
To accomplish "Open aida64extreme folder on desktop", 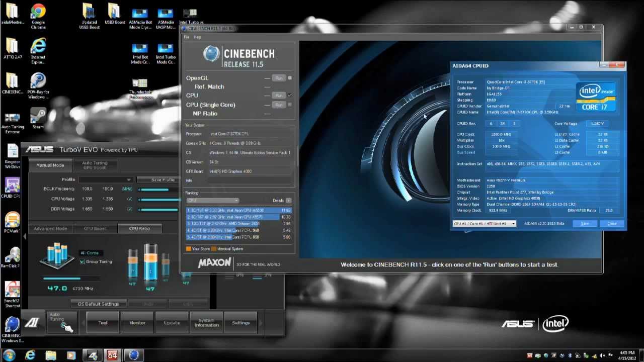I will [12, 15].
